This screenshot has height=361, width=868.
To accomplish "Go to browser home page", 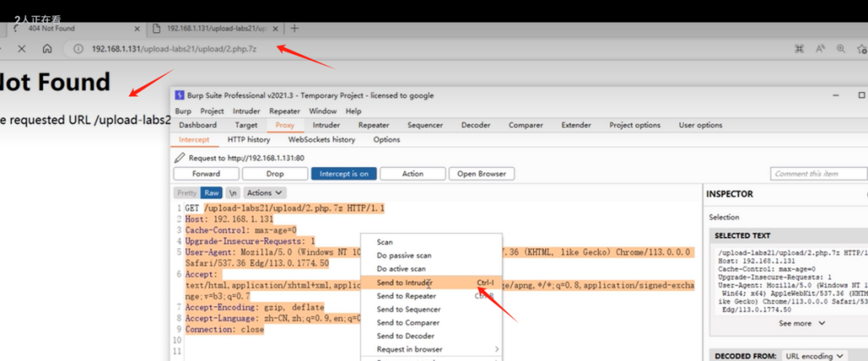I will (47, 49).
